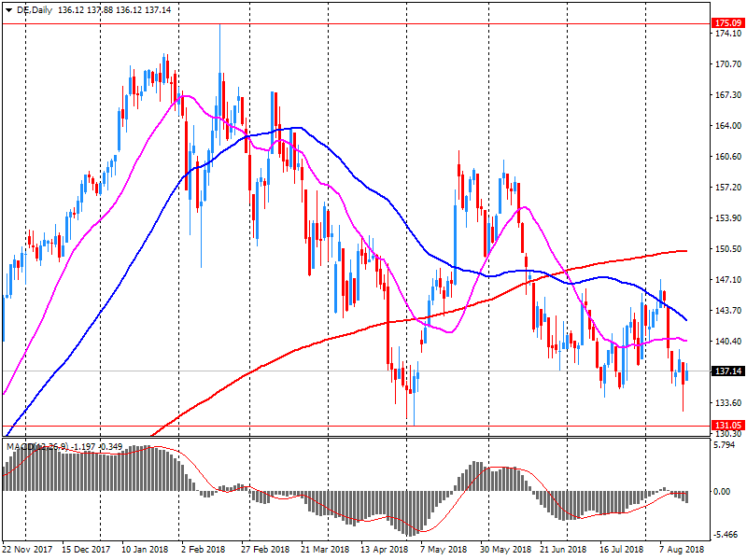Click the MACD -5.466 scale value
Image resolution: width=747 pixels, height=560 pixels.
click(x=725, y=535)
